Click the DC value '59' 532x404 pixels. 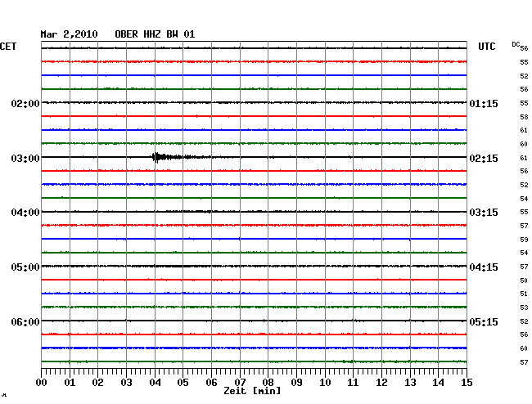524,240
